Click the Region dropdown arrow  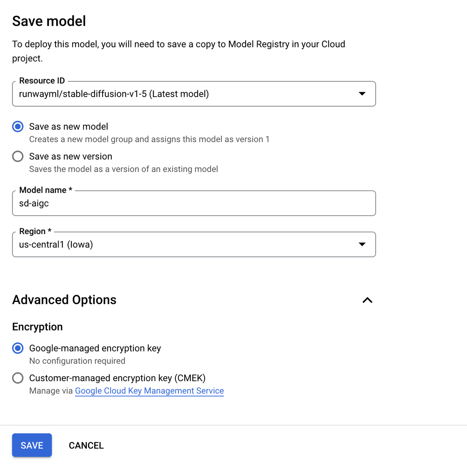point(362,244)
